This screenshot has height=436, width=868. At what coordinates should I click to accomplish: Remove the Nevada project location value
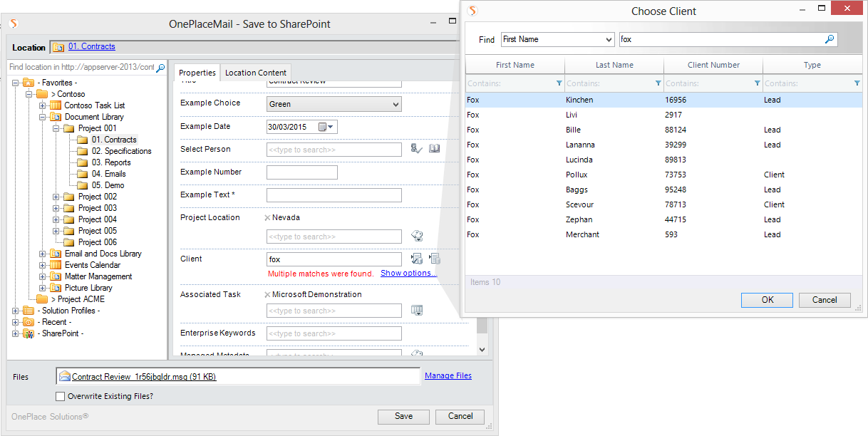click(x=267, y=217)
